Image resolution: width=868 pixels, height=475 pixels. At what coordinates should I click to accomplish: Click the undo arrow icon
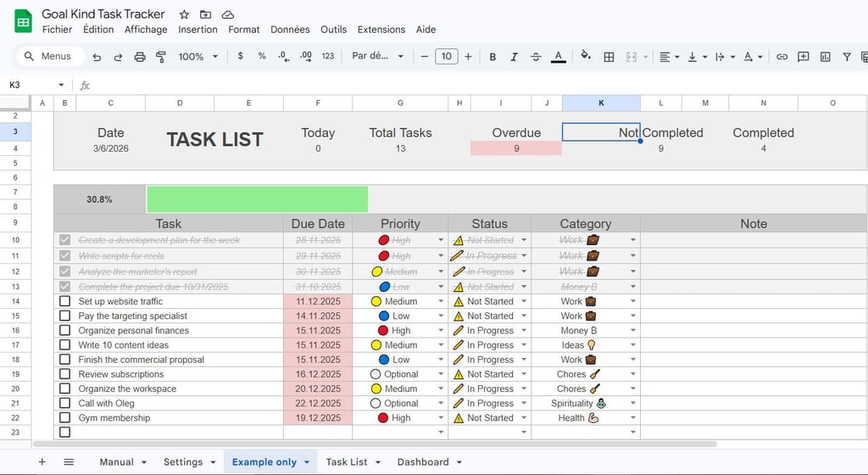[97, 57]
